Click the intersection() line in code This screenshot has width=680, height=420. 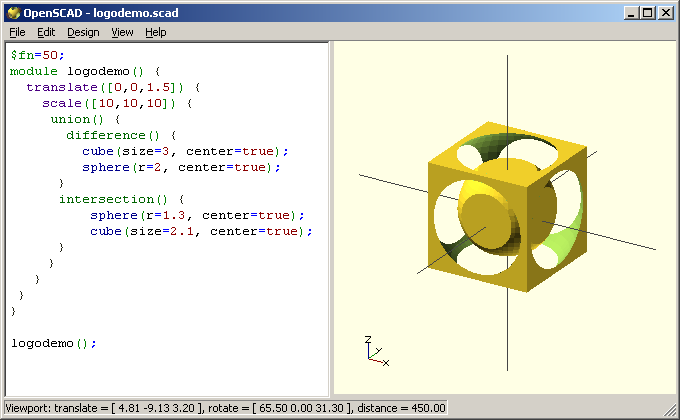121,199
